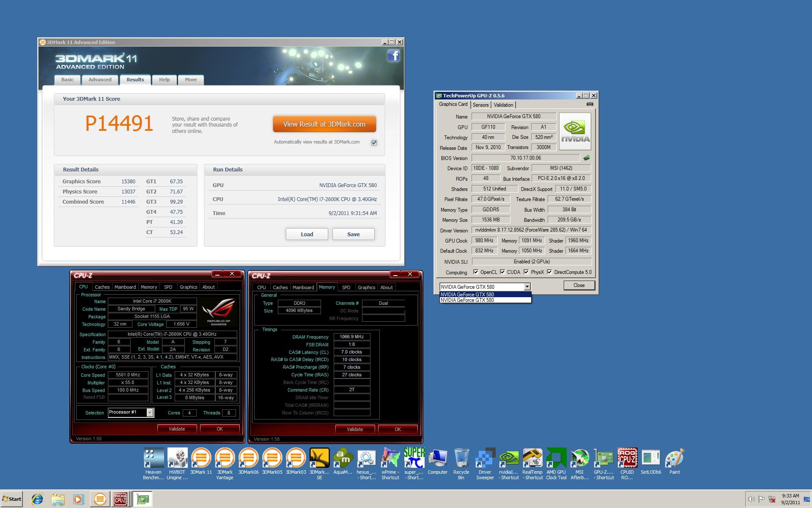Image resolution: width=812 pixels, height=508 pixels.
Task: Click the DRAM Frequency value 1066.9 MHz
Action: [x=352, y=337]
